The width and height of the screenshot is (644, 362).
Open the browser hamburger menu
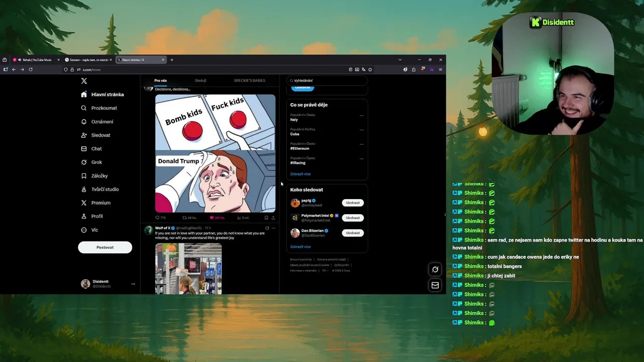(x=440, y=69)
